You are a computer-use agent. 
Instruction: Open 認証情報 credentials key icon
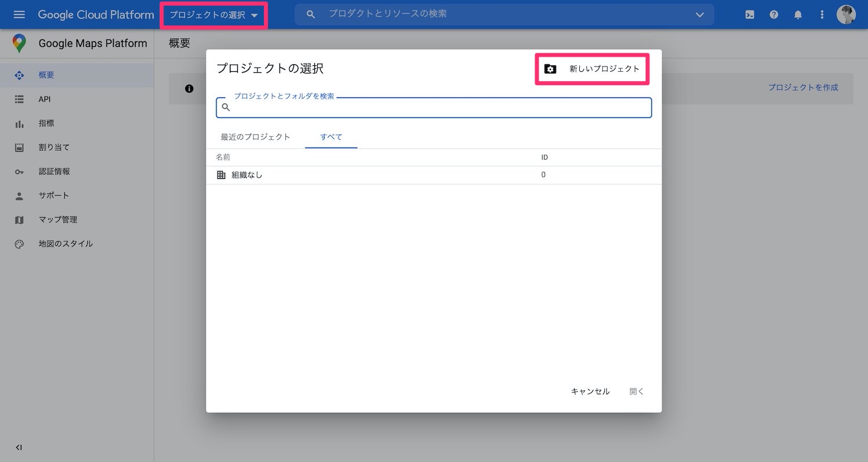(20, 171)
